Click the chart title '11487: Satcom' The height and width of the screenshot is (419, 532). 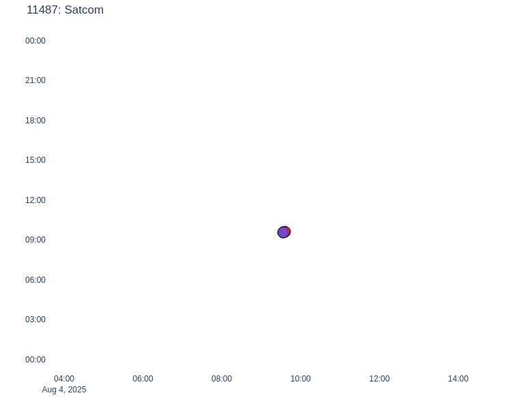(65, 10)
